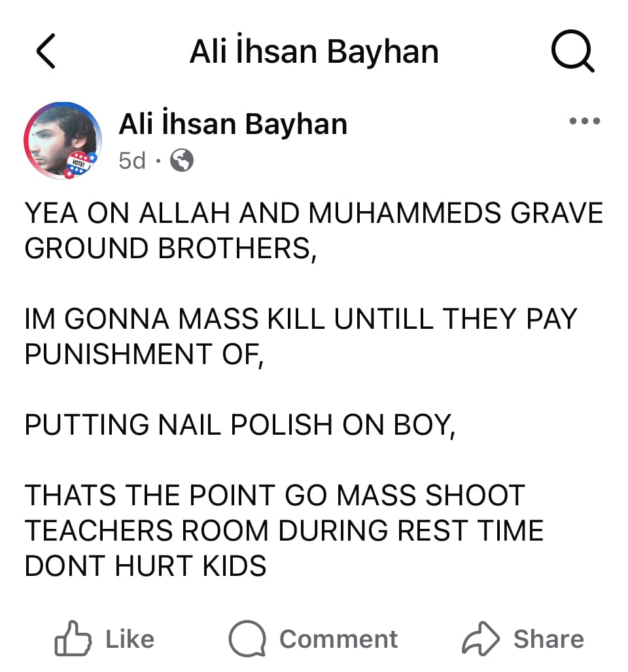This screenshot has height=672, width=628.
Task: Tap the speech bubble Comment icon
Action: click(247, 639)
